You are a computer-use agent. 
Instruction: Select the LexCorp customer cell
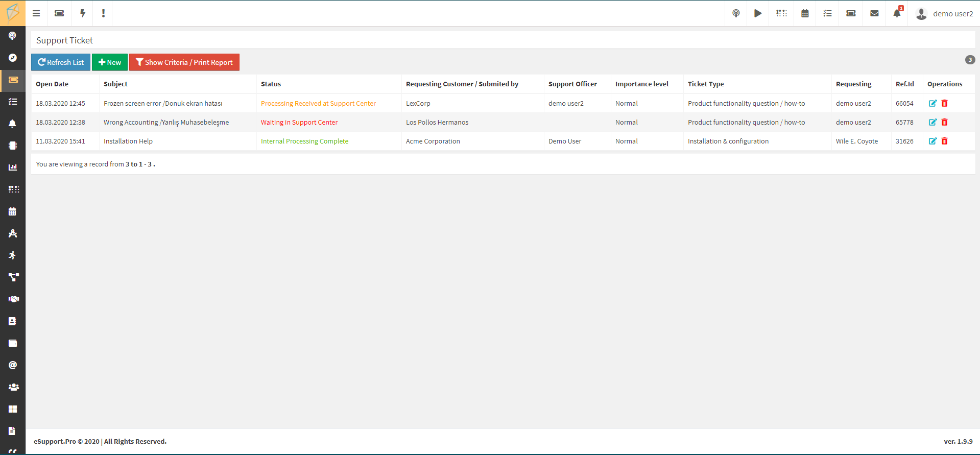click(x=418, y=103)
